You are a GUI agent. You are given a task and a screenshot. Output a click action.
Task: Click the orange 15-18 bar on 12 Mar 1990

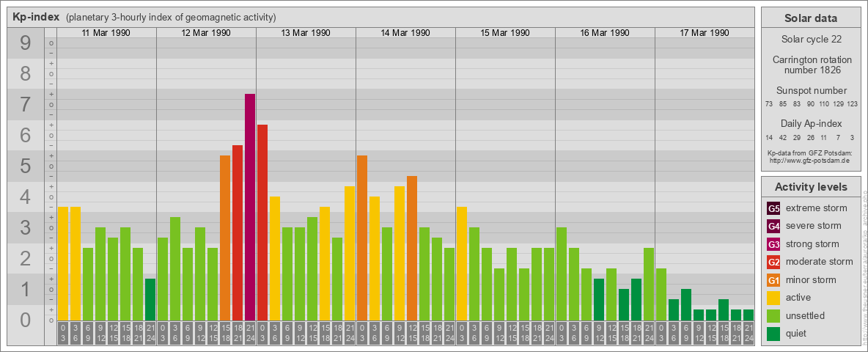pos(225,238)
